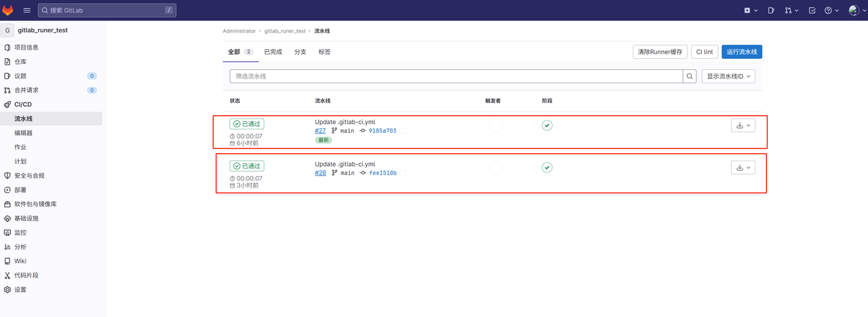Click passed stage icon for pipeline #26

coord(547,167)
